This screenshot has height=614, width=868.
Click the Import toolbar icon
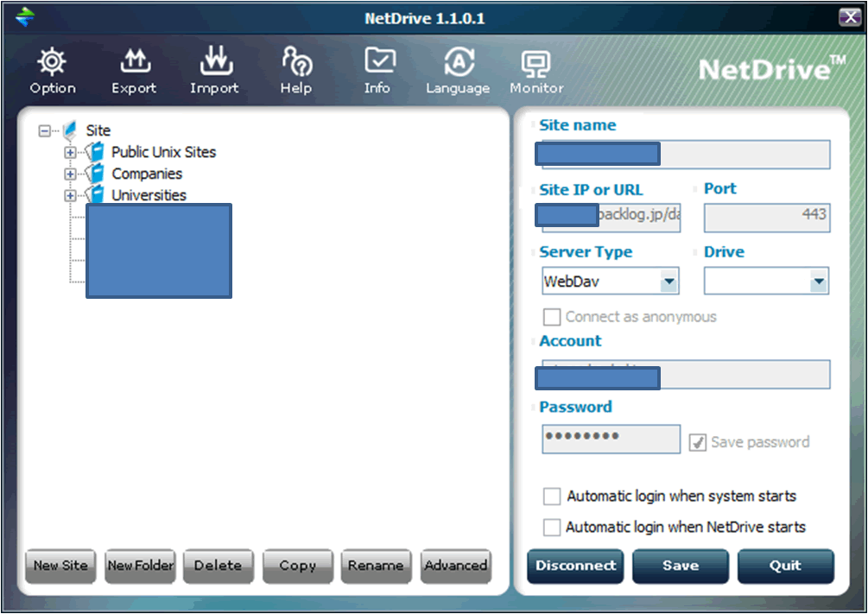click(x=216, y=61)
